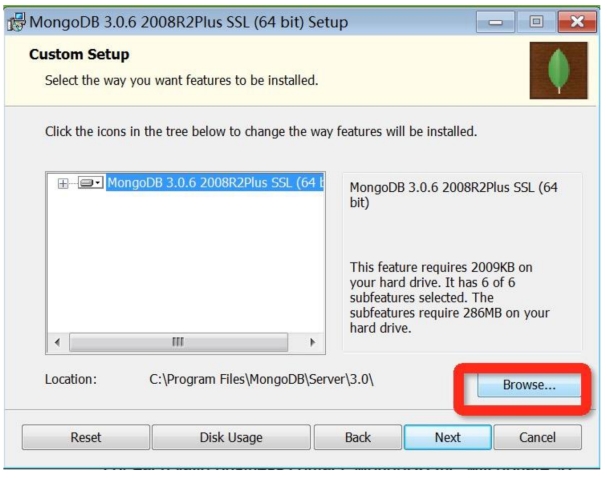Click the install path C:\Program Files\MongoDB\Server\3.0\
The height and width of the screenshot is (478, 607).
coord(261,379)
